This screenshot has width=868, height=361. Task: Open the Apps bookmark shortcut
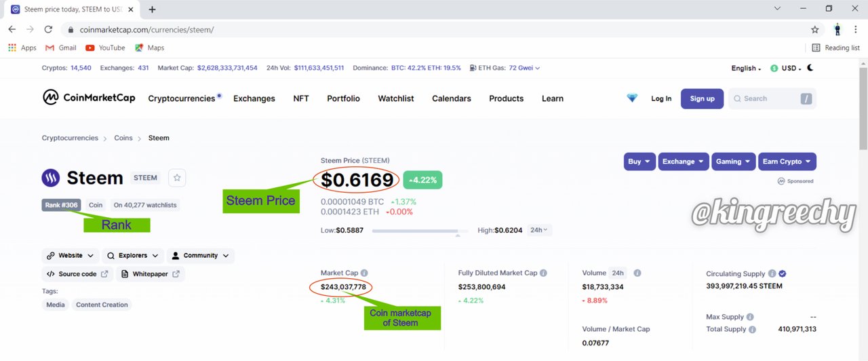tap(22, 47)
